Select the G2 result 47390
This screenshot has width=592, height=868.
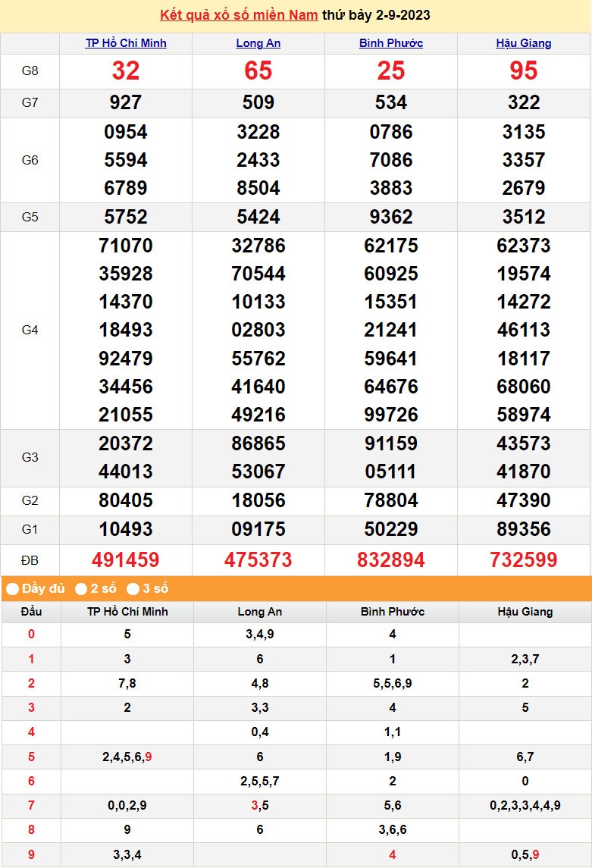click(x=524, y=500)
